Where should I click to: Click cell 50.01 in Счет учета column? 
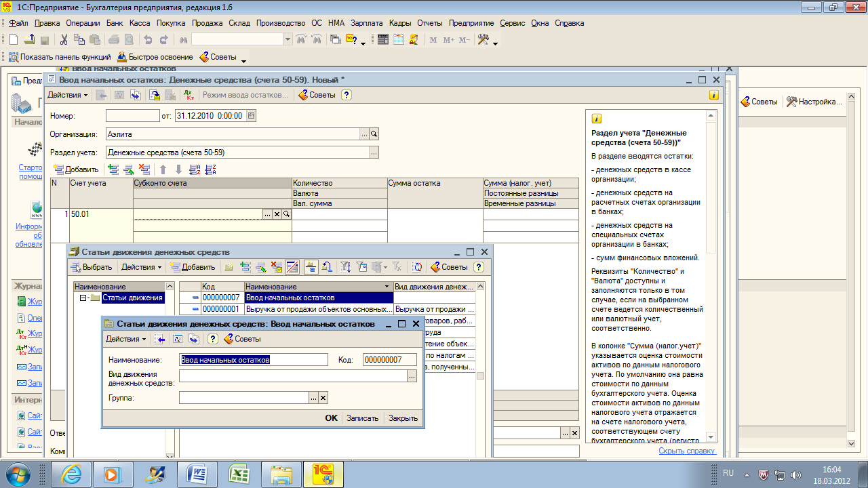(101, 214)
